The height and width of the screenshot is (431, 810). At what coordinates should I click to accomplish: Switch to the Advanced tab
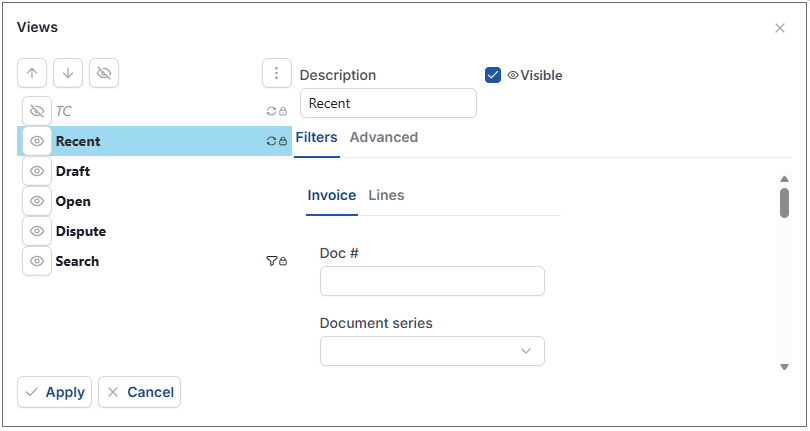coord(384,137)
